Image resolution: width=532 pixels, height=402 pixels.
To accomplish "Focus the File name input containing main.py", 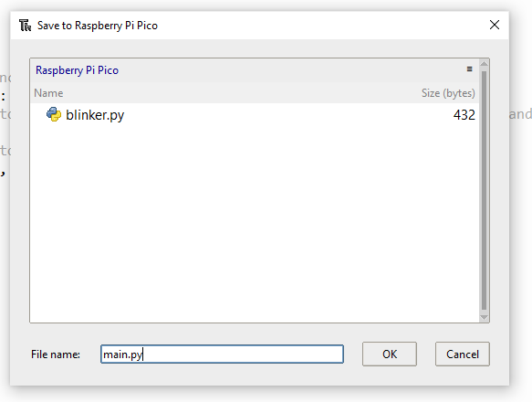I will tap(223, 354).
